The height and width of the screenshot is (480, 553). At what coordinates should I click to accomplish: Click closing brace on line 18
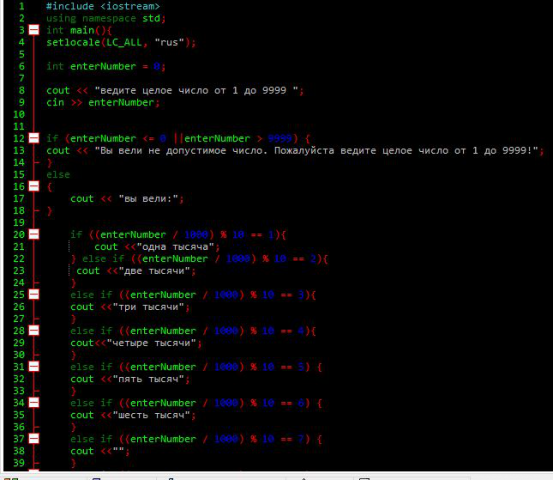pyautogui.click(x=49, y=211)
